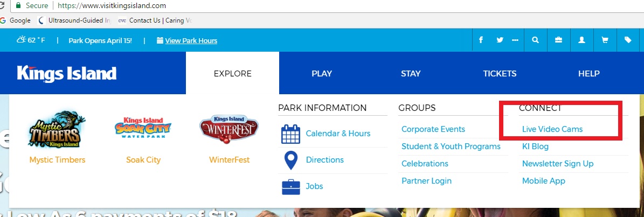Screen dimensions: 644x217
Task: Open the TICKETS menu tab
Action: 500,74
